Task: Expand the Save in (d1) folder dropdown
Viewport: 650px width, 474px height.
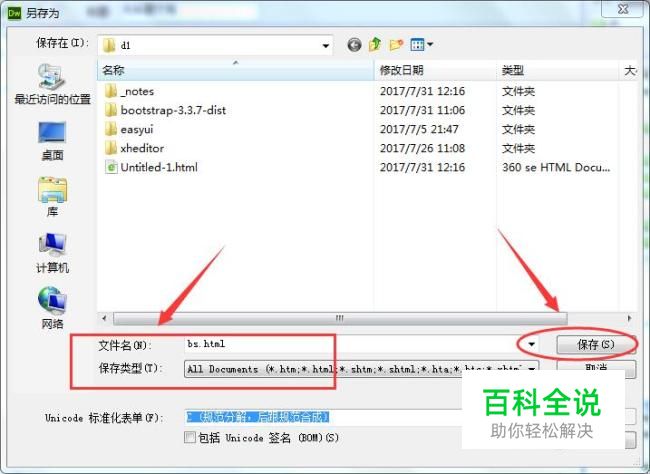Action: tap(325, 45)
